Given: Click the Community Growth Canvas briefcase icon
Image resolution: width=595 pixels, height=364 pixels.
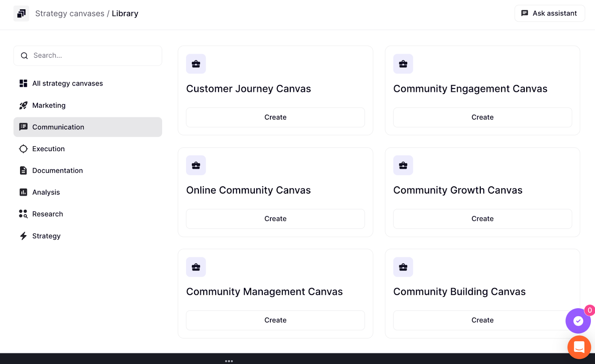Looking at the screenshot, I should pos(403,165).
